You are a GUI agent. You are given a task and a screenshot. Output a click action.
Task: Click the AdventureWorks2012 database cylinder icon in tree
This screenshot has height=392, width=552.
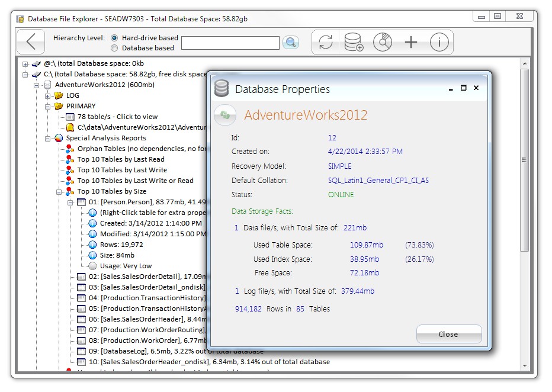[x=47, y=85]
